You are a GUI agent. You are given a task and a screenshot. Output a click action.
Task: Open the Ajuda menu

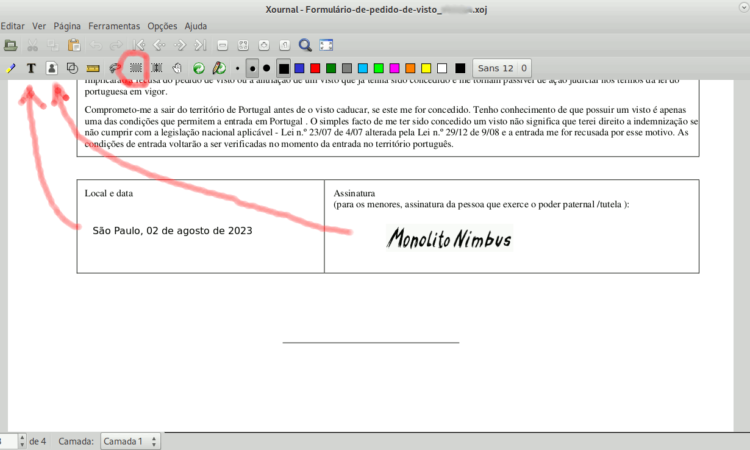point(196,26)
